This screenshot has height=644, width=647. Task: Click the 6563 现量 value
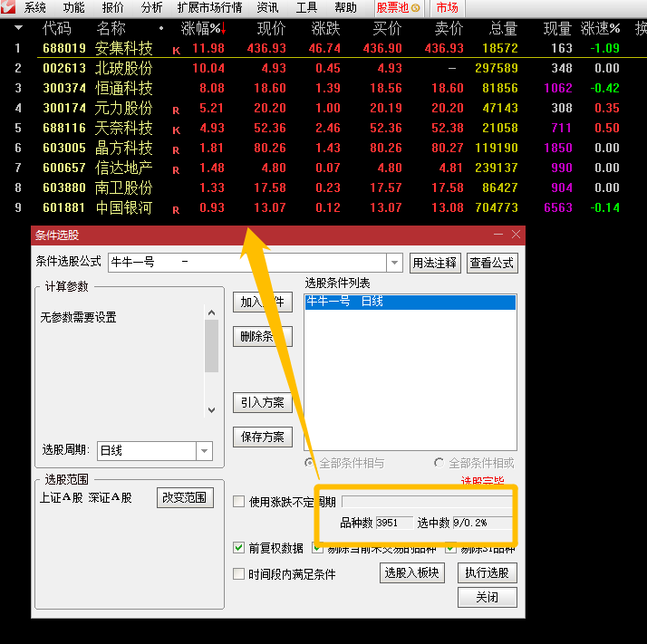click(x=558, y=207)
